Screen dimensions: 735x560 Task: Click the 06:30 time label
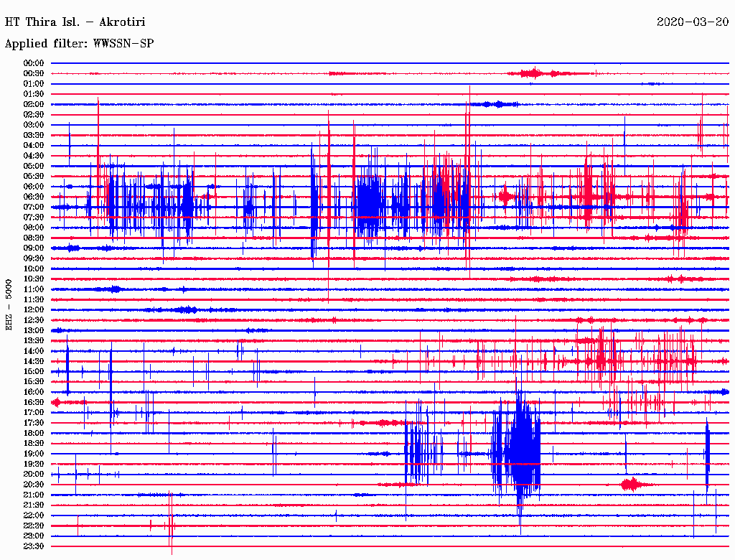(34, 197)
